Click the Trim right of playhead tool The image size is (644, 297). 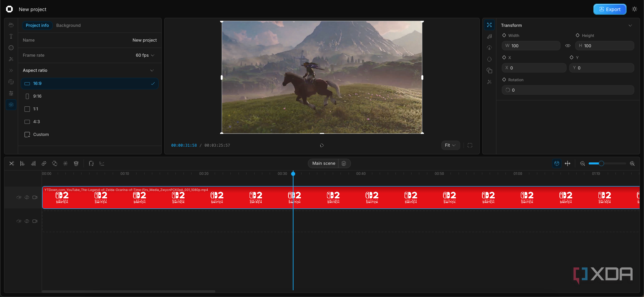[33, 163]
